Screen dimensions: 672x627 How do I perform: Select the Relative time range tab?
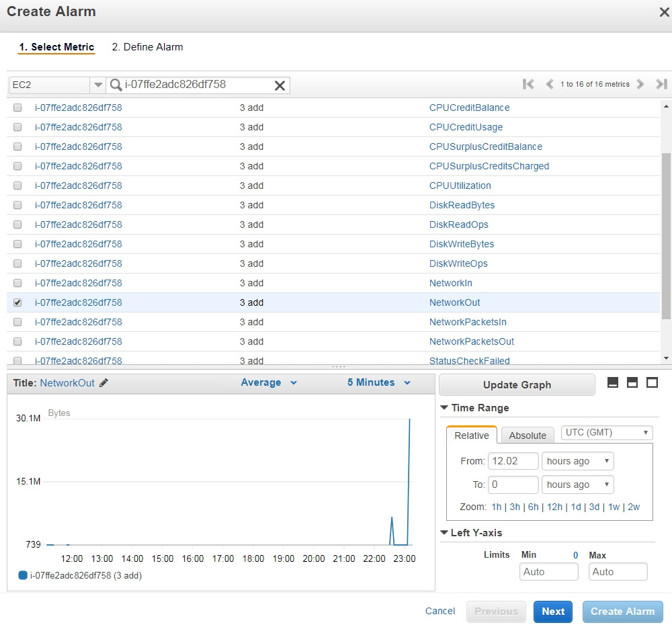(472, 435)
